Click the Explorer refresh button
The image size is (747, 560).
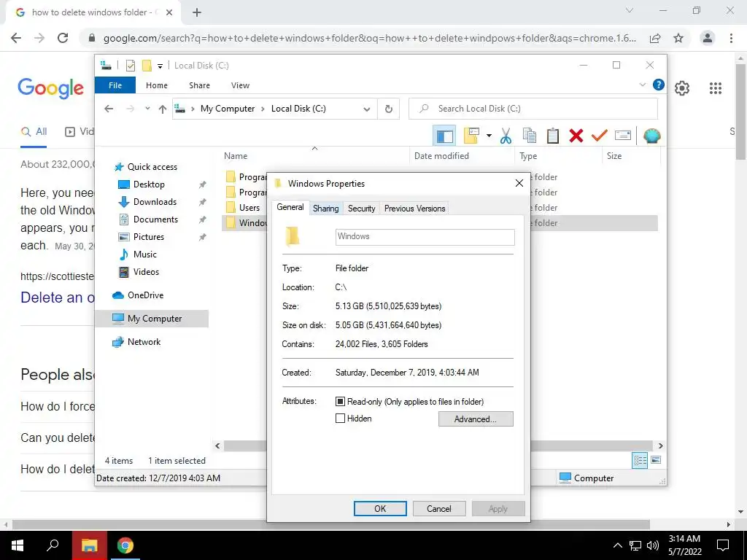[x=389, y=109]
